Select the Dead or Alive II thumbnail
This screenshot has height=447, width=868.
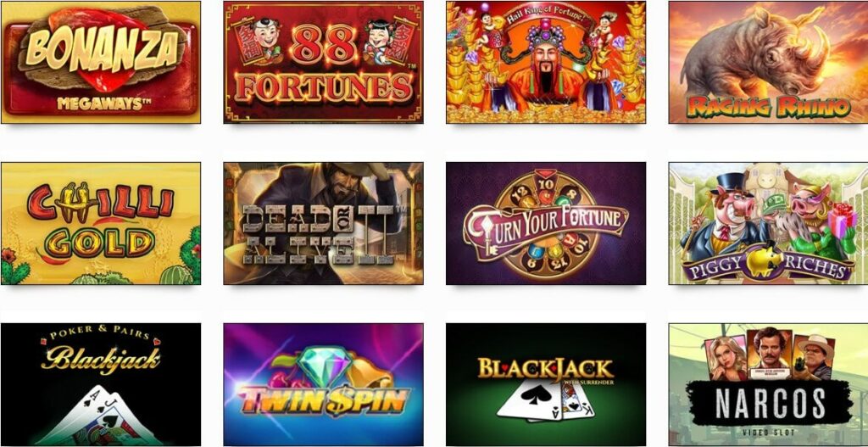323,223
